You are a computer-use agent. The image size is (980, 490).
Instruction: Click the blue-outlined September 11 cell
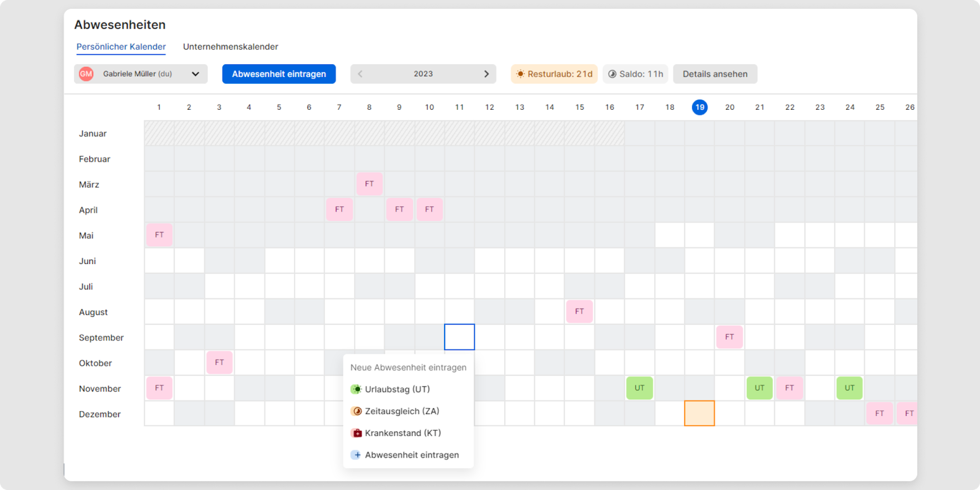click(459, 337)
